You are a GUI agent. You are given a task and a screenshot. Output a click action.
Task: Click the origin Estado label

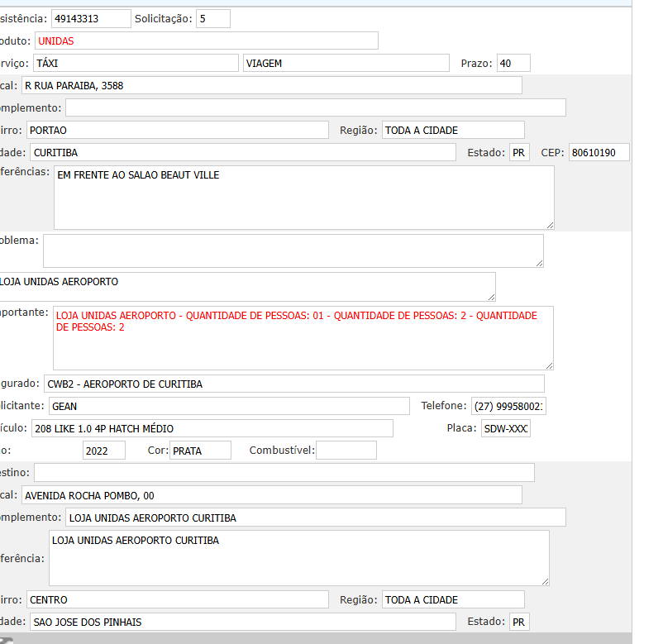(486, 153)
